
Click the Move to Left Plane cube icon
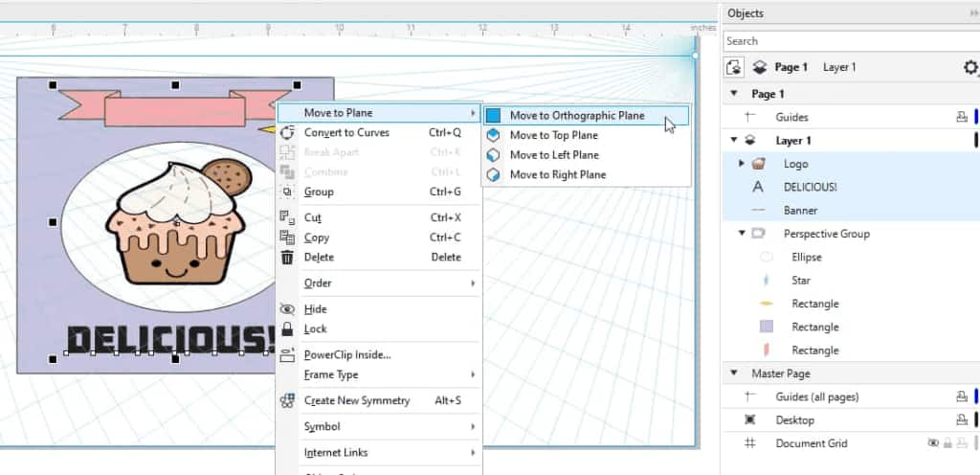coord(493,155)
